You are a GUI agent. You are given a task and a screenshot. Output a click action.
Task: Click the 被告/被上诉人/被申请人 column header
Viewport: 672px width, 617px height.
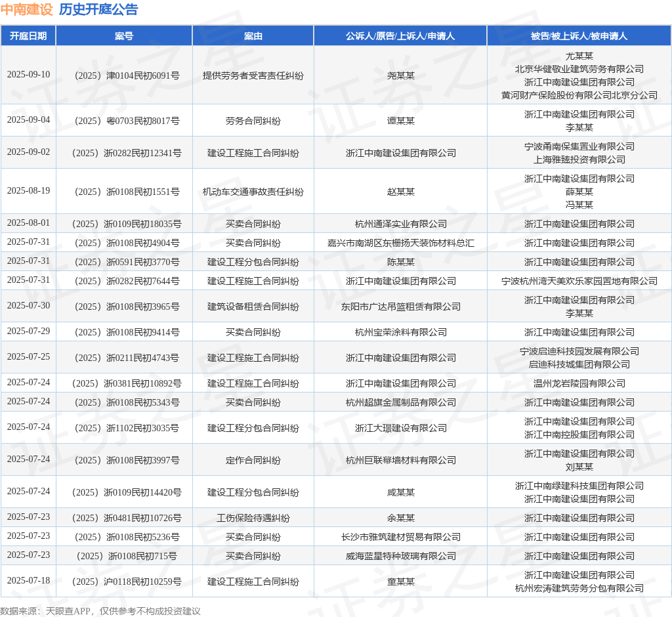(x=579, y=36)
